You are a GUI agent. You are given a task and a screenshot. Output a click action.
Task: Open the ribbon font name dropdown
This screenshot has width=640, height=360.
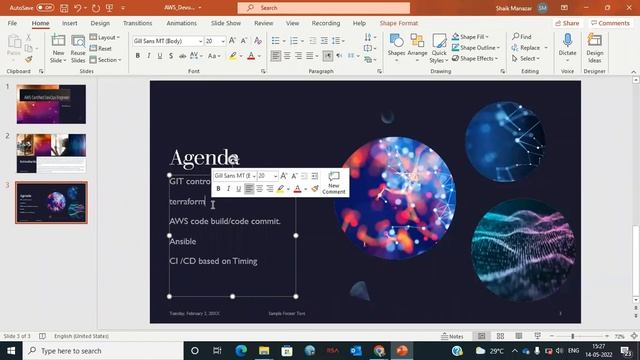[200, 41]
